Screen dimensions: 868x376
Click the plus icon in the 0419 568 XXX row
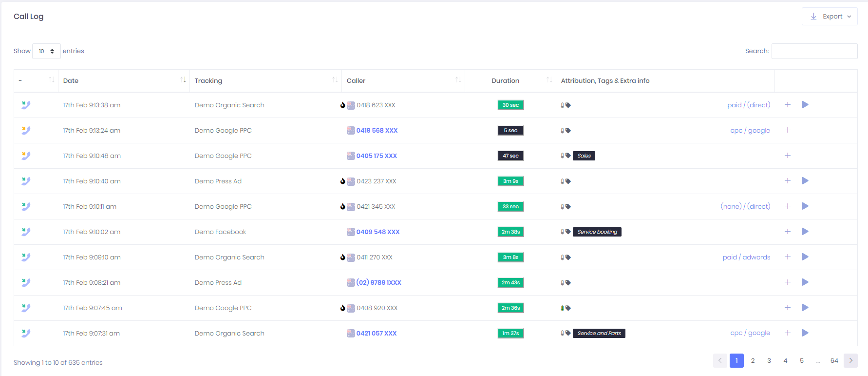tap(788, 130)
